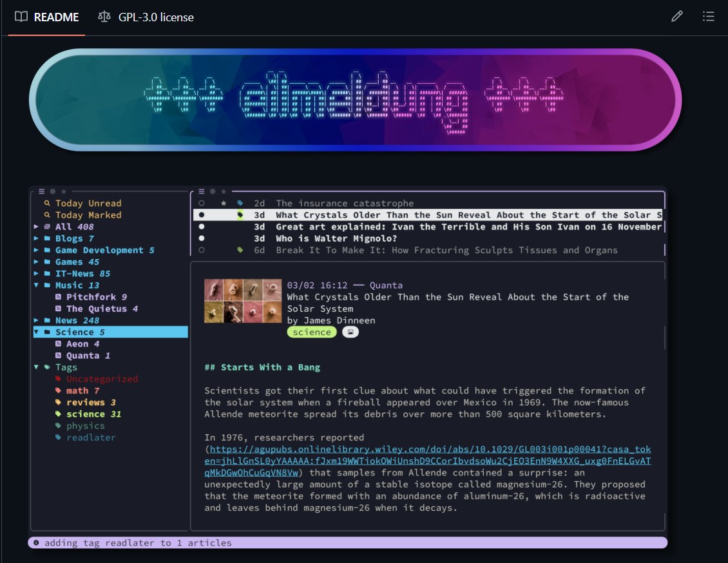Click the dot icon atop the feed panel

pos(53,191)
